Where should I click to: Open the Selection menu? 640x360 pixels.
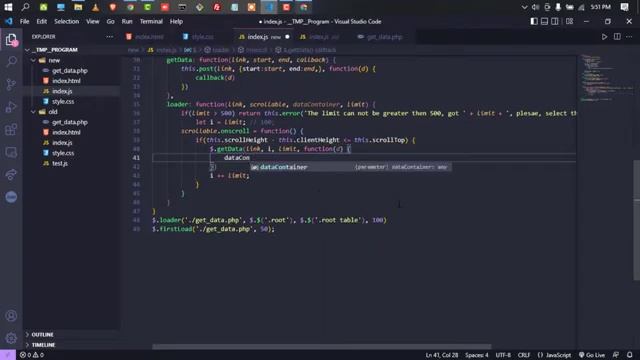(x=67, y=21)
